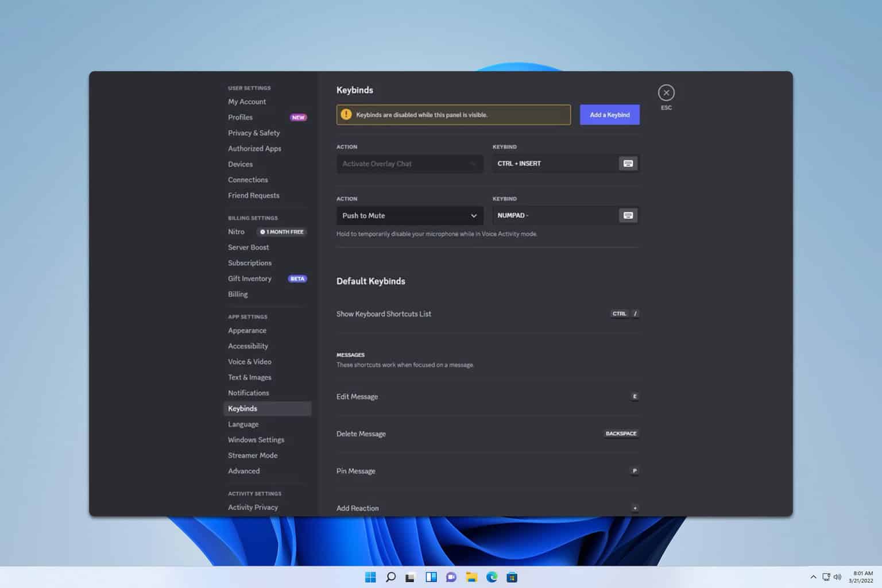Click the Windows Start button
The image size is (882, 588).
pyautogui.click(x=370, y=577)
